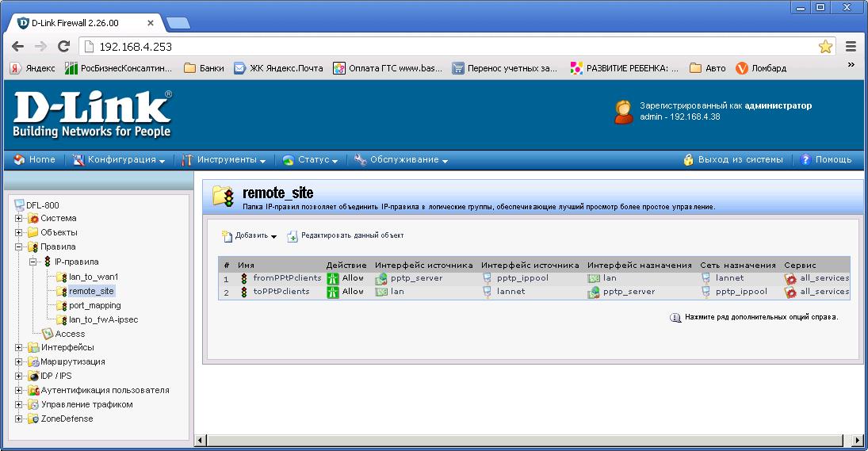Viewport: 868px width, 451px height.
Task: Open the РАЗВИТИЕ РЕБЕНКА bookmark
Action: [x=624, y=68]
